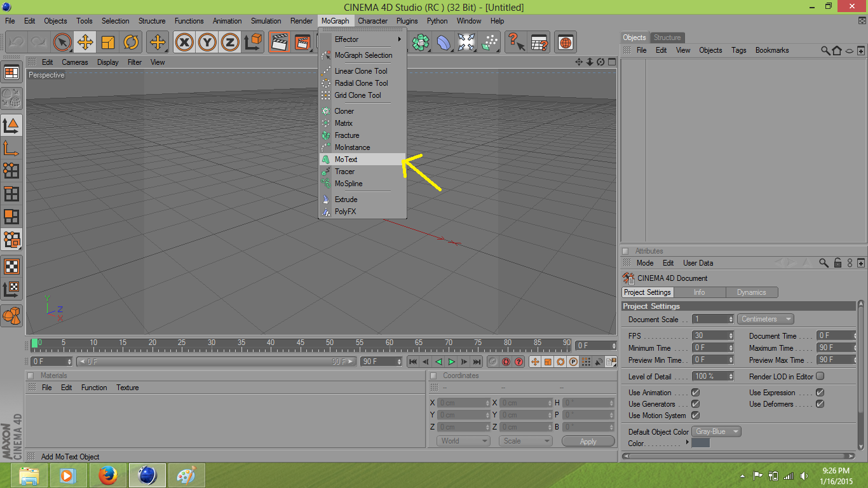This screenshot has height=488, width=868.
Task: Open the Dynamics tab in Attributes
Action: [752, 292]
